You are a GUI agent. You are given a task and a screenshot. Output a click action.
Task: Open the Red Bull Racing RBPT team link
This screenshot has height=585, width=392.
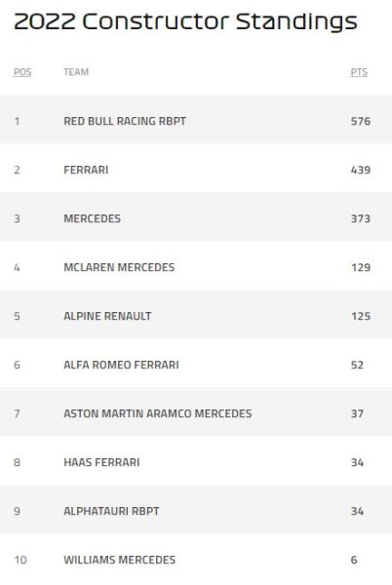(x=125, y=121)
